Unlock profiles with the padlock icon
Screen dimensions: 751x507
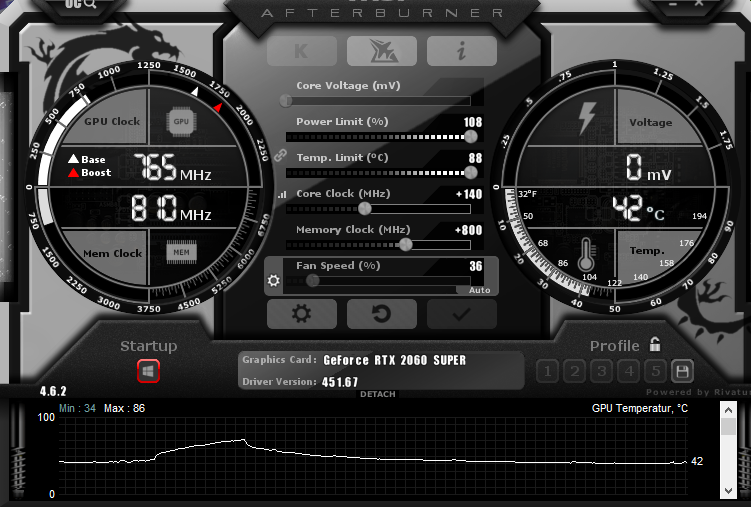(x=655, y=344)
